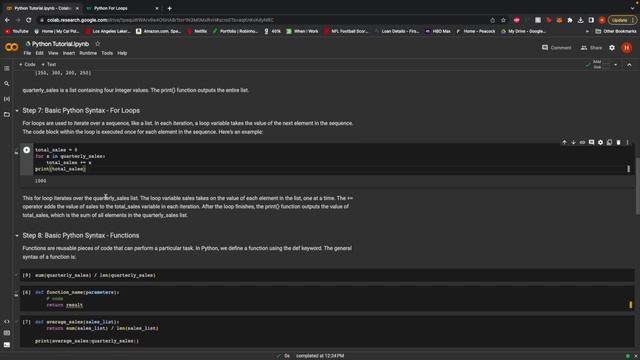Open the File menu
Image resolution: width=640 pixels, height=360 pixels.
point(27,53)
